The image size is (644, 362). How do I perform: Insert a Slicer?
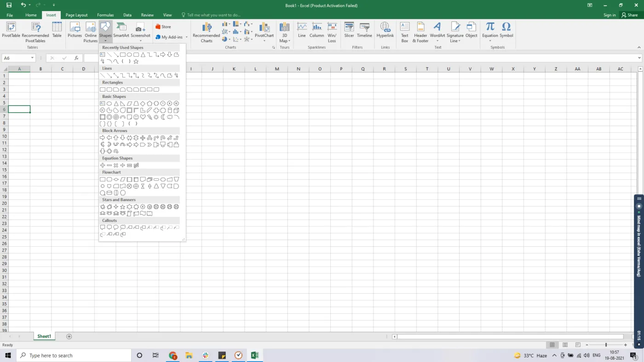click(x=349, y=32)
